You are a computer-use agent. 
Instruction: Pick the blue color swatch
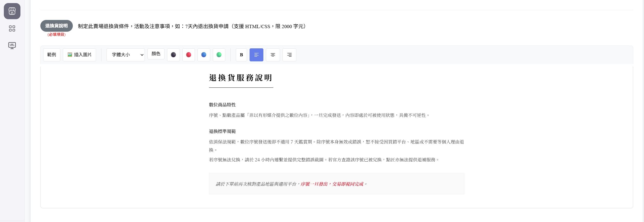click(x=204, y=55)
